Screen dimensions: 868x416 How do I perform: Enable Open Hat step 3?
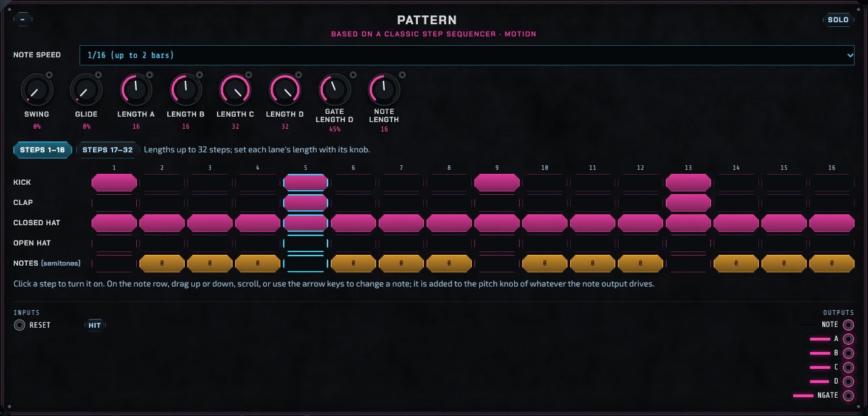click(210, 243)
